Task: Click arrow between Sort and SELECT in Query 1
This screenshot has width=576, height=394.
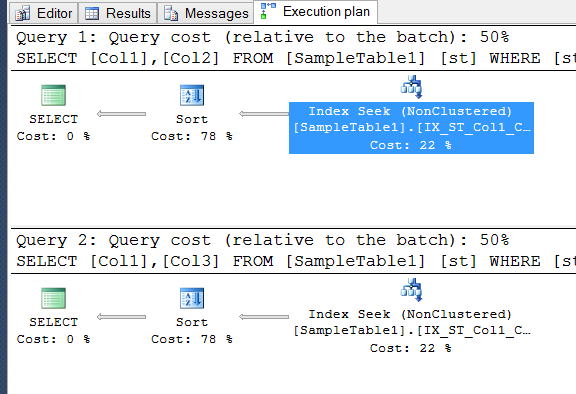Action: pos(121,114)
